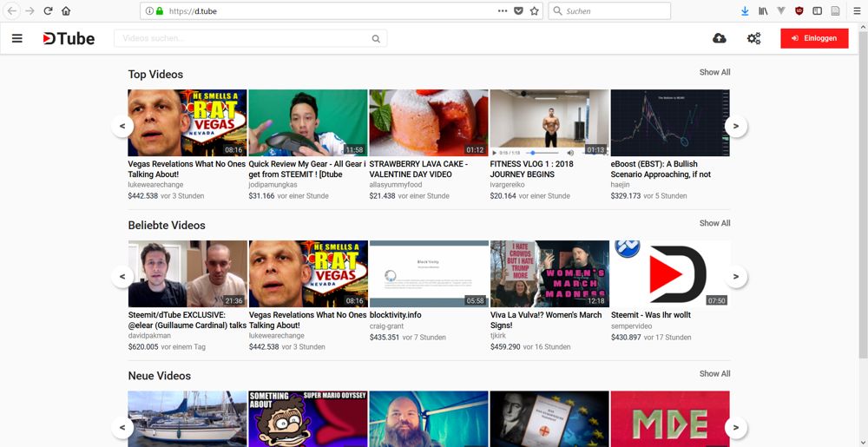Open the MDE thumbnail in Neue Videos
Screen dimensions: 868x447
pyautogui.click(x=670, y=418)
